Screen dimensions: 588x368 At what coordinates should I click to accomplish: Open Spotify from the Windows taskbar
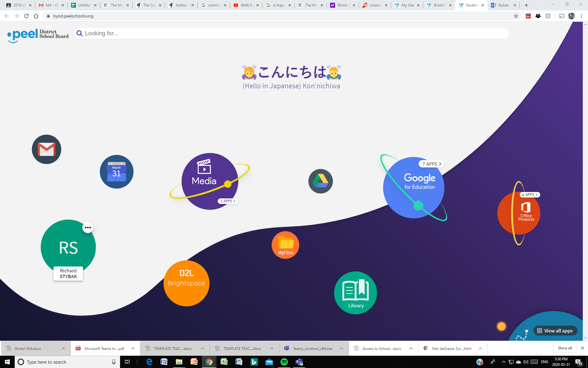coord(284,362)
